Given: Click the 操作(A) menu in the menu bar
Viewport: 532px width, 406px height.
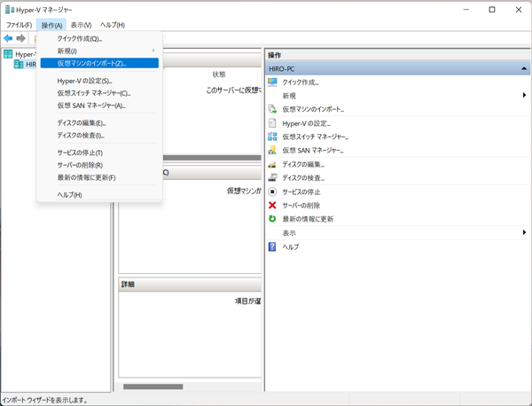Looking at the screenshot, I should pyautogui.click(x=51, y=25).
